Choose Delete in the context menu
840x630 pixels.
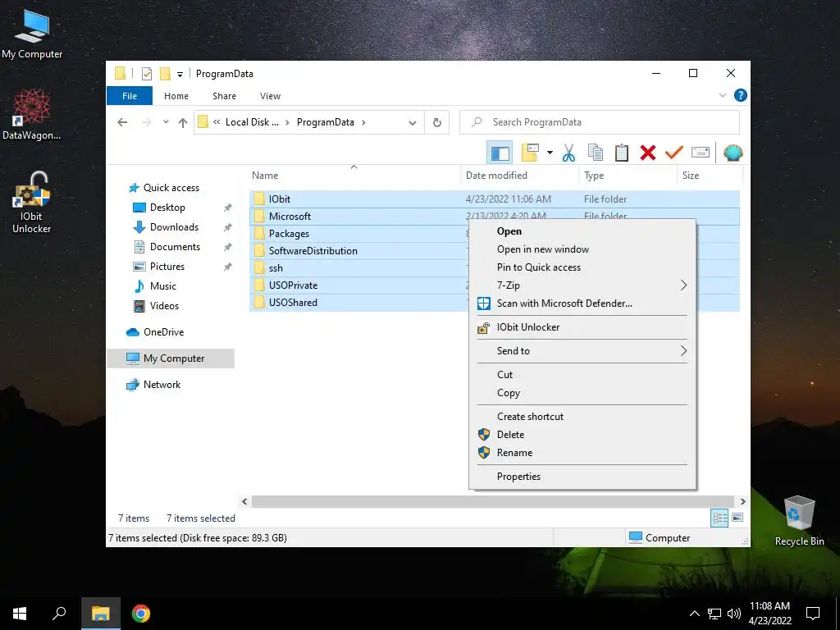[x=582, y=435]
